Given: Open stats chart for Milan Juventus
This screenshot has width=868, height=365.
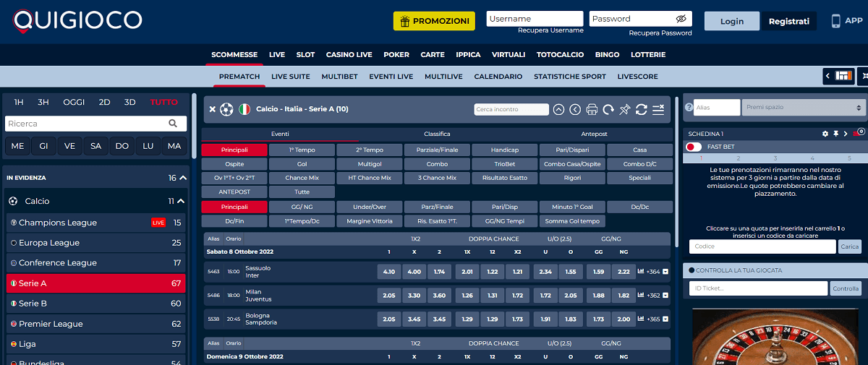Looking at the screenshot, I should pos(641,295).
